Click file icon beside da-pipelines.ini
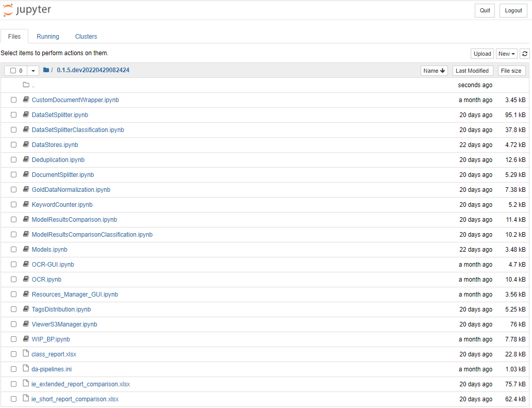Viewport: 532px width, 408px height. coord(26,368)
